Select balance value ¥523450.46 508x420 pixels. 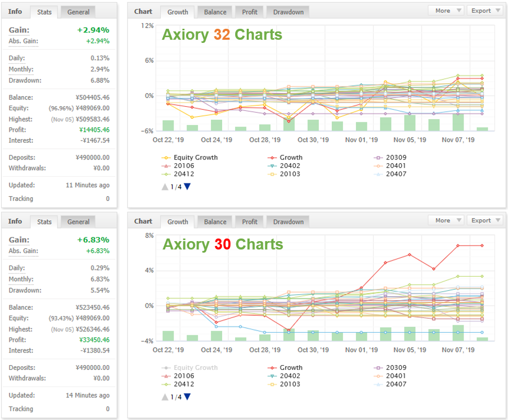pos(93,308)
